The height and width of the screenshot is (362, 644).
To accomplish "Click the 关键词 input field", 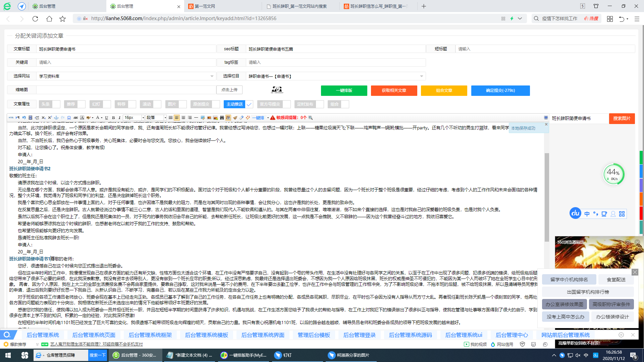I will coord(126,62).
